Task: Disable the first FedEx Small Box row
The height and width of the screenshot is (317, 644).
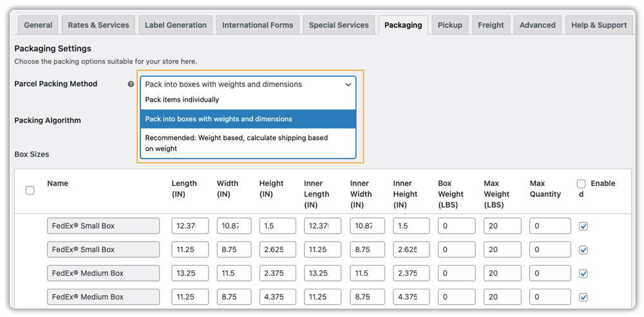Action: [583, 226]
